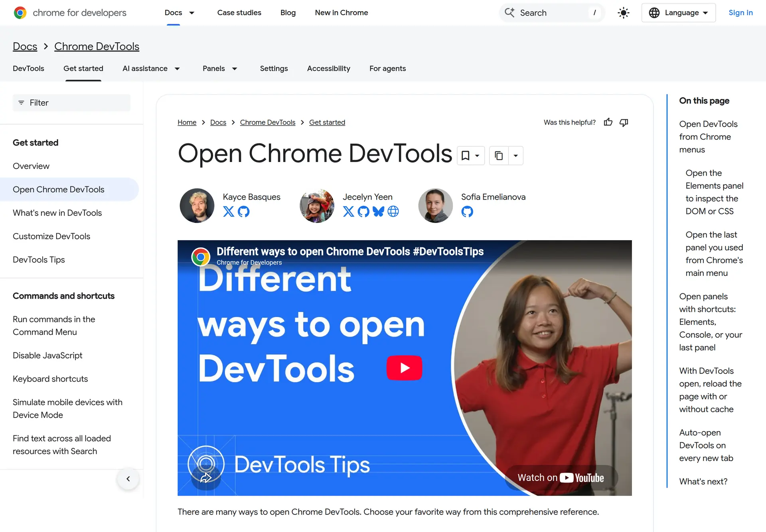Viewport: 766px width, 532px height.
Task: Jump to reload the page with cache section
Action: [710, 390]
